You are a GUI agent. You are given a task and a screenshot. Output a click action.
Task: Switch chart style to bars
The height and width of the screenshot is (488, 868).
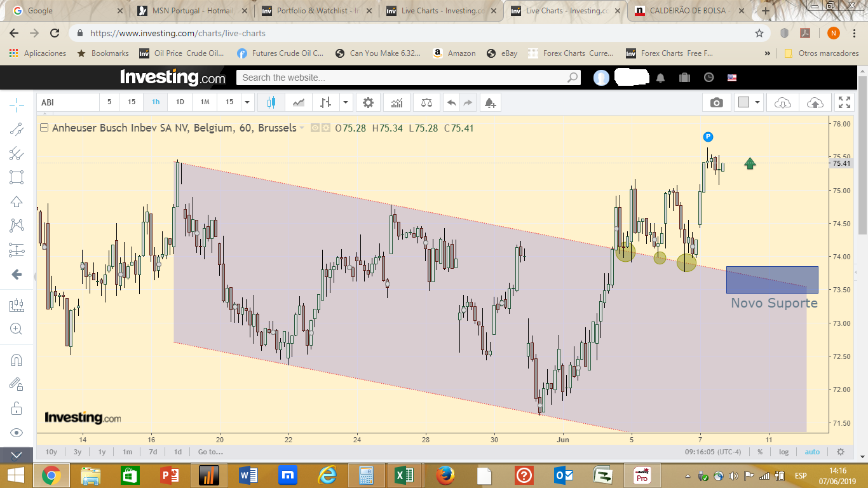pos(325,102)
